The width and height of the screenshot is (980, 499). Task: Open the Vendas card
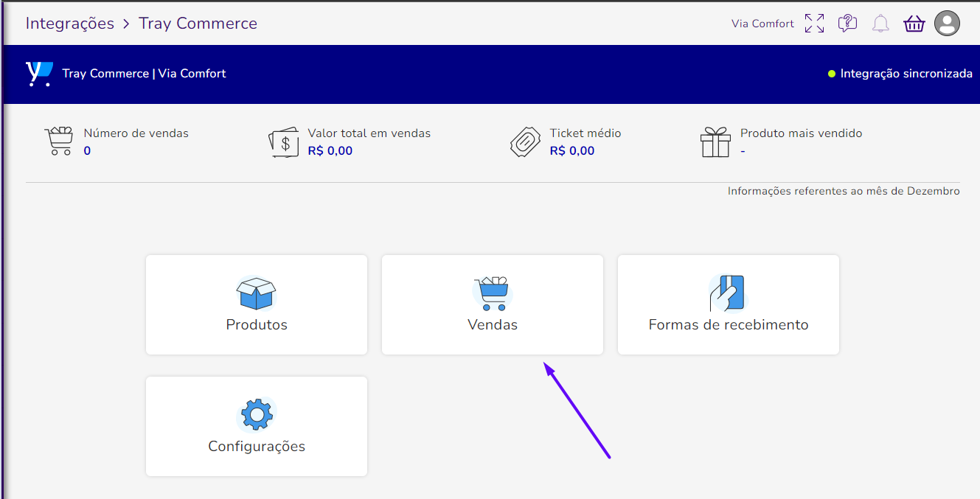tap(493, 304)
